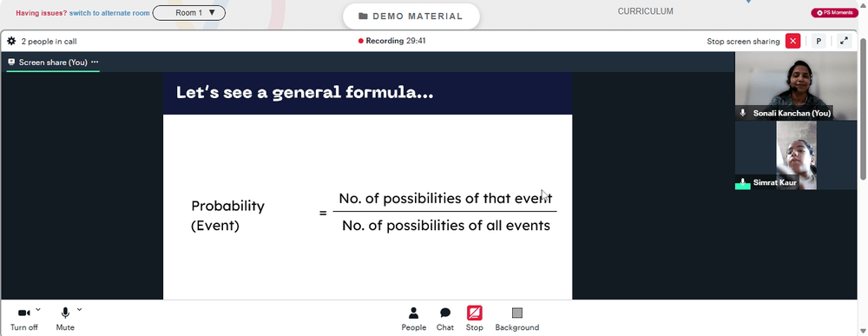Viewport: 868px width, 336px height.
Task: Click 'No. of possibilities of all events' text
Action: point(446,225)
